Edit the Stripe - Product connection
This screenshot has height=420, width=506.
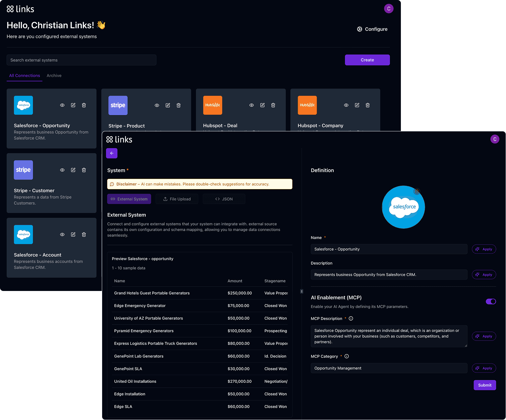coord(168,105)
